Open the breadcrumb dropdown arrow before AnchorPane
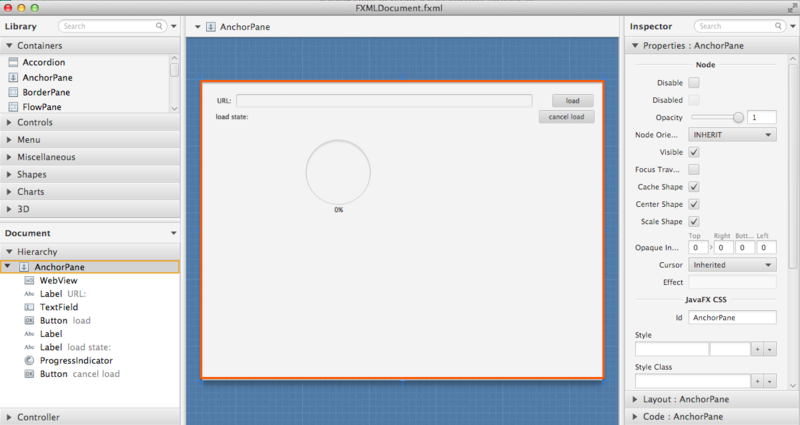Viewport: 800px width, 425px height. pyautogui.click(x=197, y=27)
